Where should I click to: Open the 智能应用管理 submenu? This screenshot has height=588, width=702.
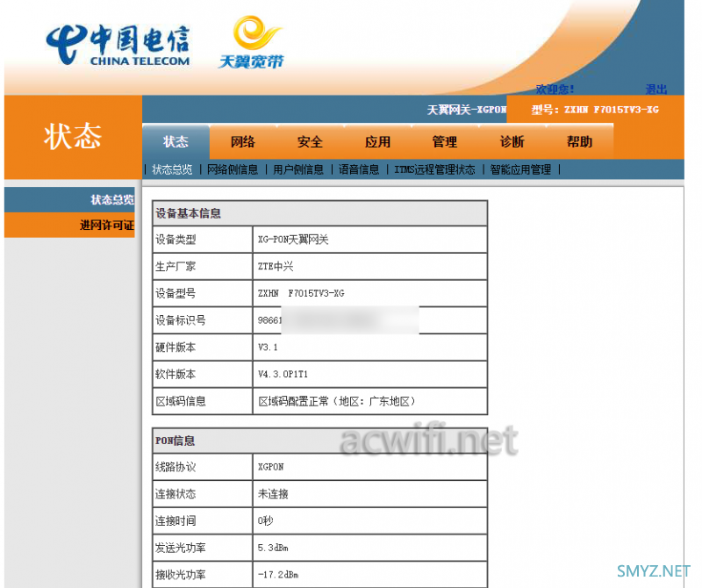click(520, 169)
